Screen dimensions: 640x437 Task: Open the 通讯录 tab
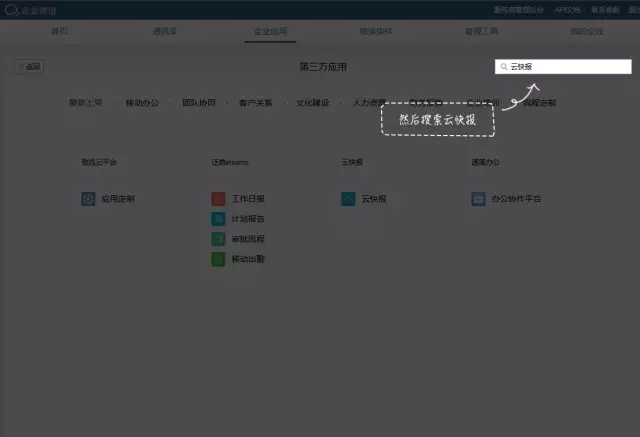click(x=165, y=32)
